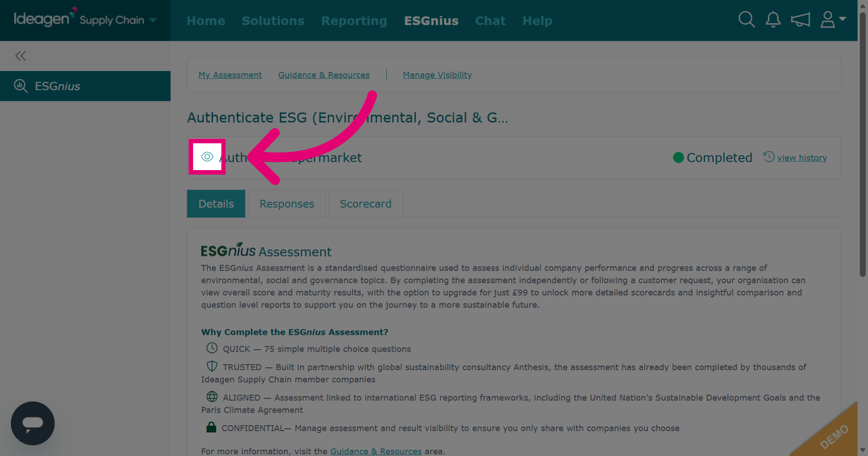Open the Manage Visibility link
This screenshot has height=456, width=868.
pos(437,75)
